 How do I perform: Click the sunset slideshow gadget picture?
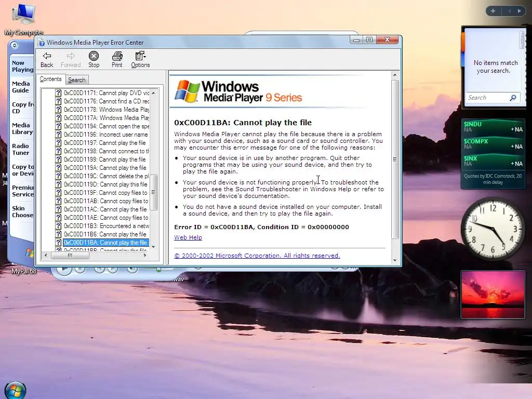493,295
